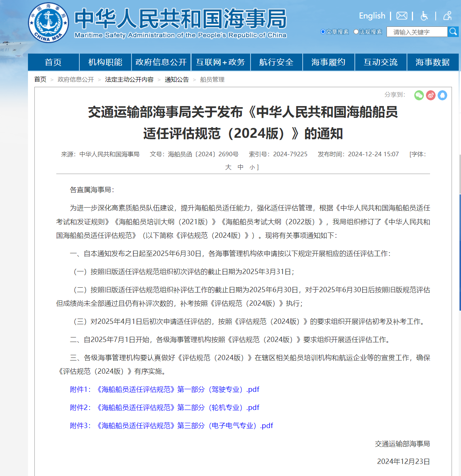The image size is (461, 476).
Task: Click the China MSA logo emblem
Action: coord(48,22)
